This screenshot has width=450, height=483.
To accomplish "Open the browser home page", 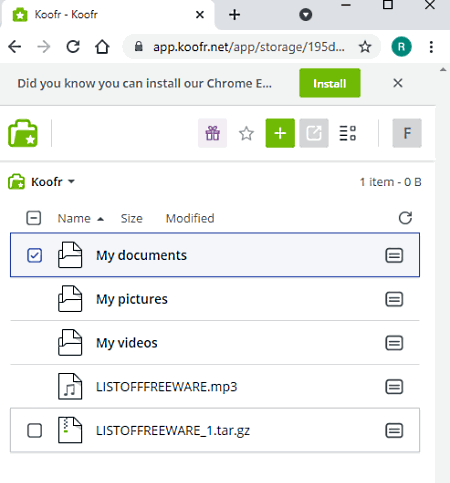I will point(102,47).
